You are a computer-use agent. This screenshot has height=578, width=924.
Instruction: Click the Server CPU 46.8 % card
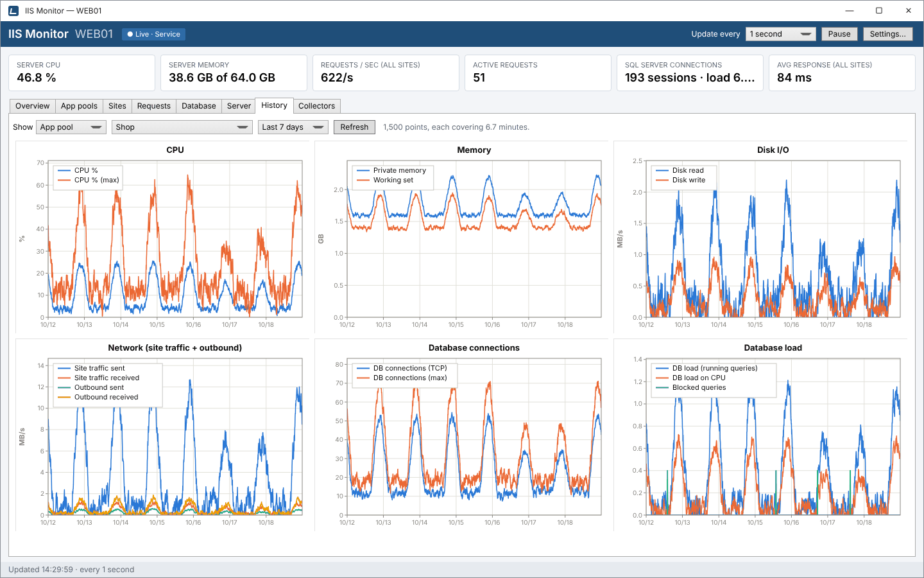81,73
